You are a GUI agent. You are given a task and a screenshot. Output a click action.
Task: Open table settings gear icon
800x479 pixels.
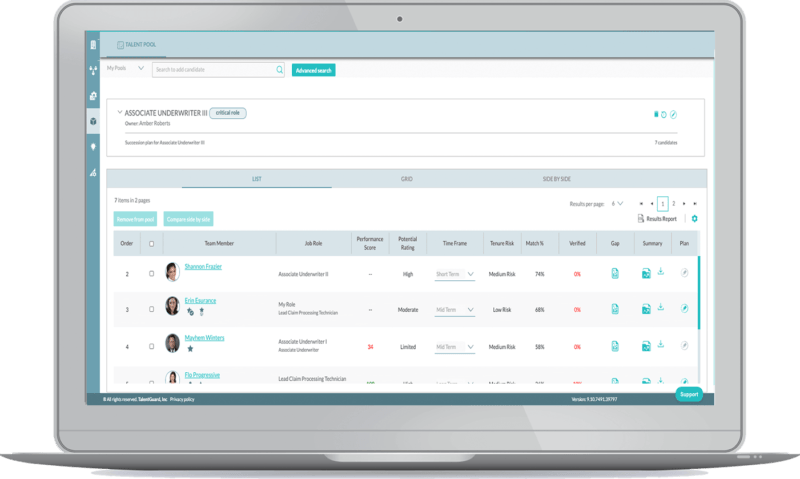coord(694,219)
